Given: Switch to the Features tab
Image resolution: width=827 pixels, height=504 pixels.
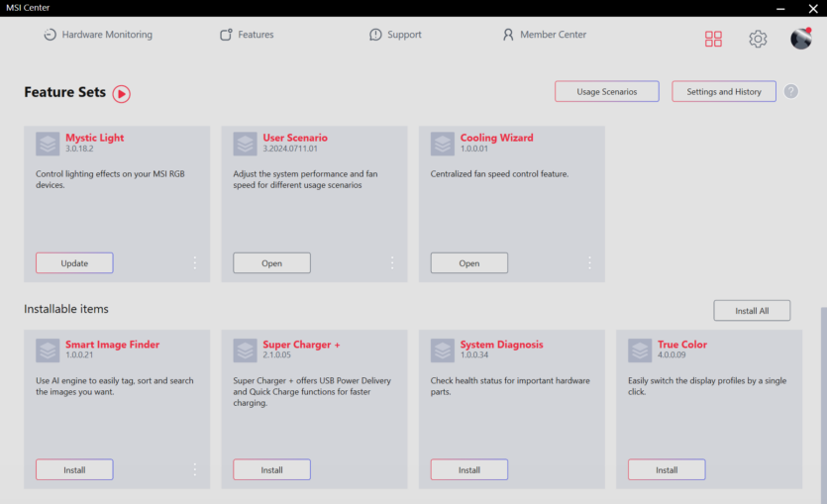Looking at the screenshot, I should [x=247, y=35].
